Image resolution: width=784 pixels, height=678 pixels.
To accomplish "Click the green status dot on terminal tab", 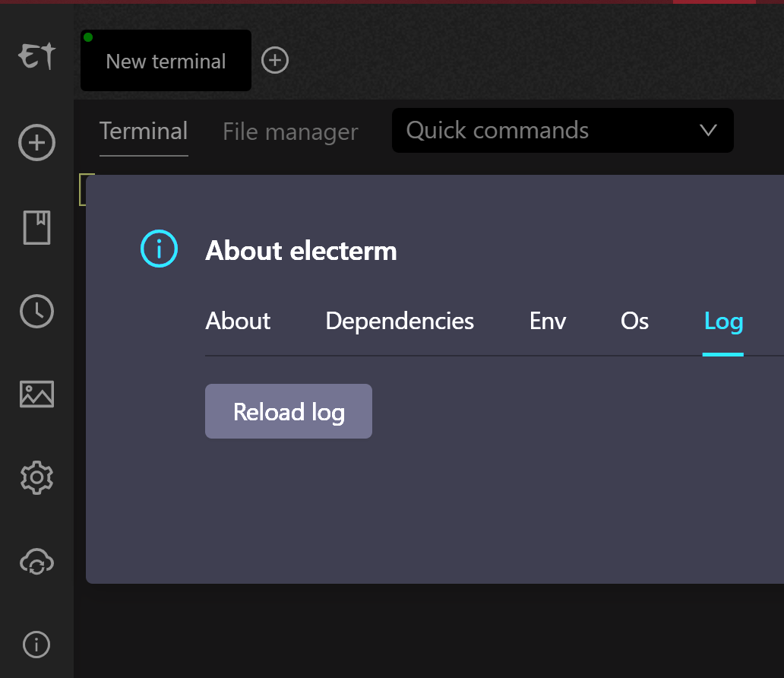I will (87, 36).
